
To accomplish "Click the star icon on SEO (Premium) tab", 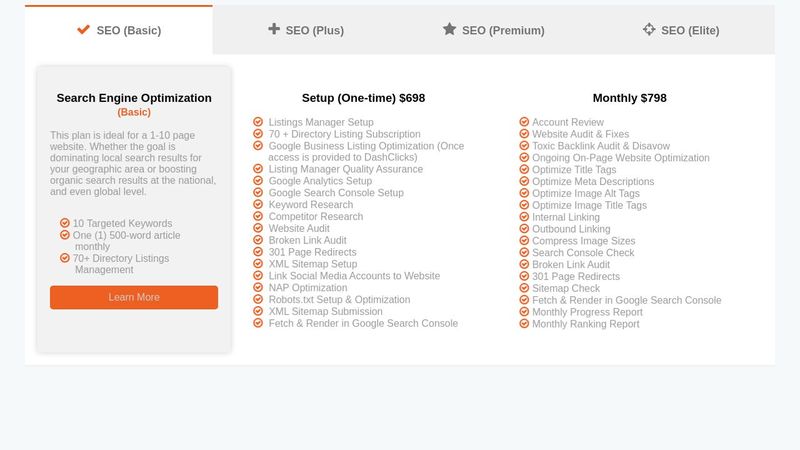I will click(450, 30).
